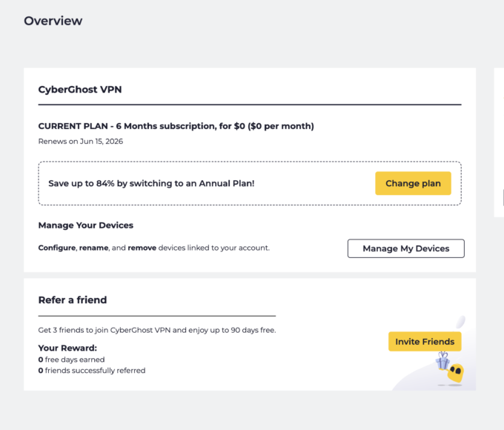The image size is (504, 430).
Task: Click the "Get 3 friends to join" description
Action: pos(162,330)
